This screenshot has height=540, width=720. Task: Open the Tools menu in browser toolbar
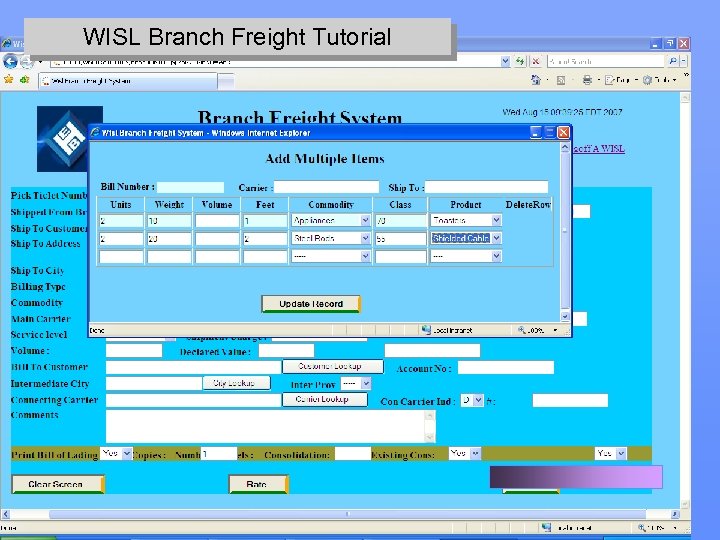pos(658,80)
